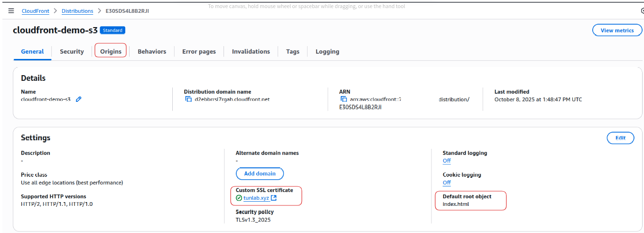Click Cookie logging Off link

tap(447, 183)
